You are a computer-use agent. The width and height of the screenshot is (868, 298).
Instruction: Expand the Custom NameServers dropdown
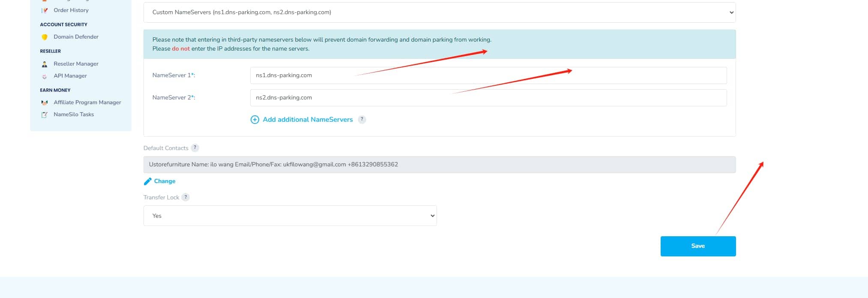pyautogui.click(x=439, y=12)
